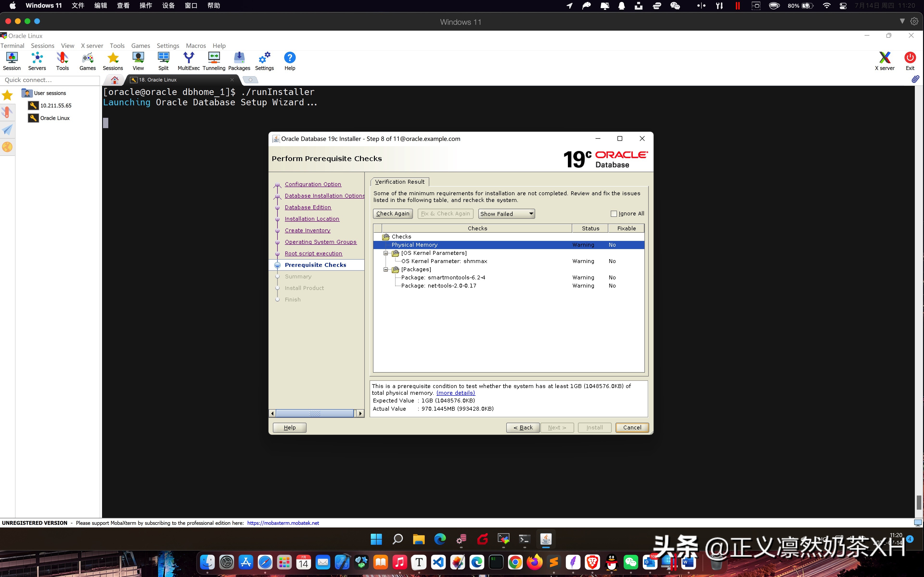Image resolution: width=924 pixels, height=577 pixels.
Task: Enable the Ignore All checkbox
Action: [x=614, y=213]
